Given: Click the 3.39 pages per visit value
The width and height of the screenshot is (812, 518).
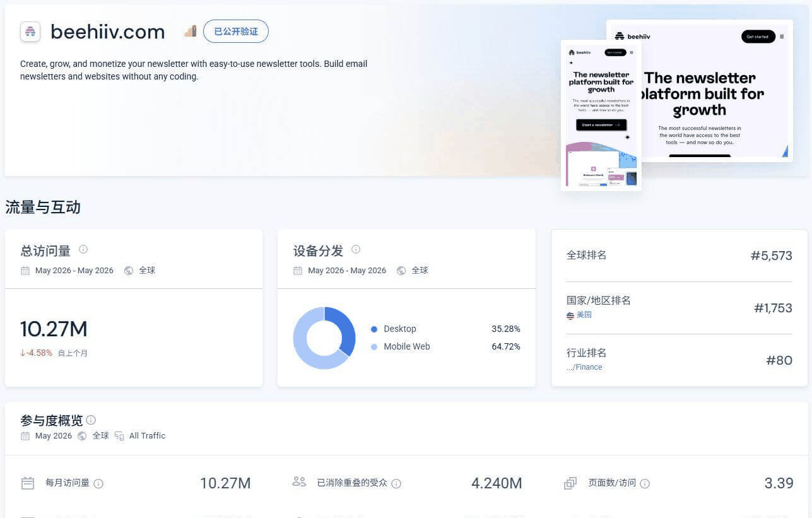Looking at the screenshot, I should coord(779,483).
